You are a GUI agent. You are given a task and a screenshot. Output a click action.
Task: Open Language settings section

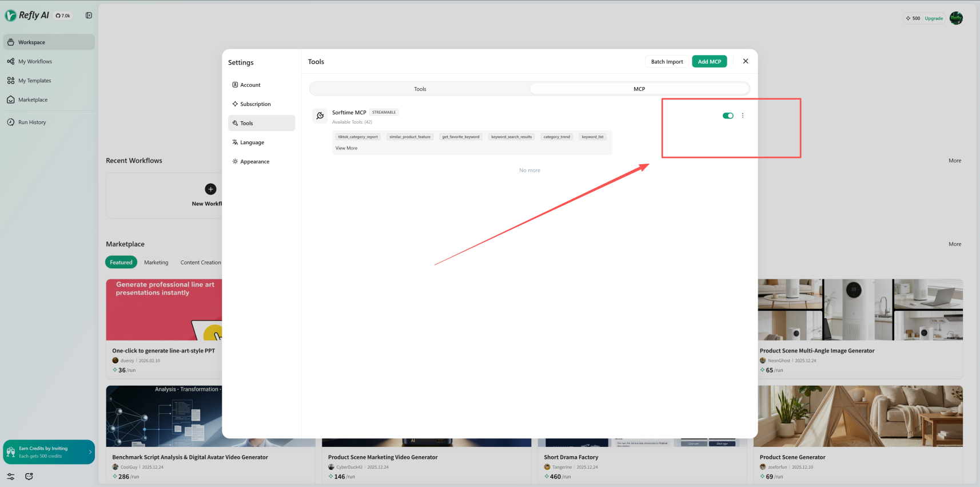(252, 142)
